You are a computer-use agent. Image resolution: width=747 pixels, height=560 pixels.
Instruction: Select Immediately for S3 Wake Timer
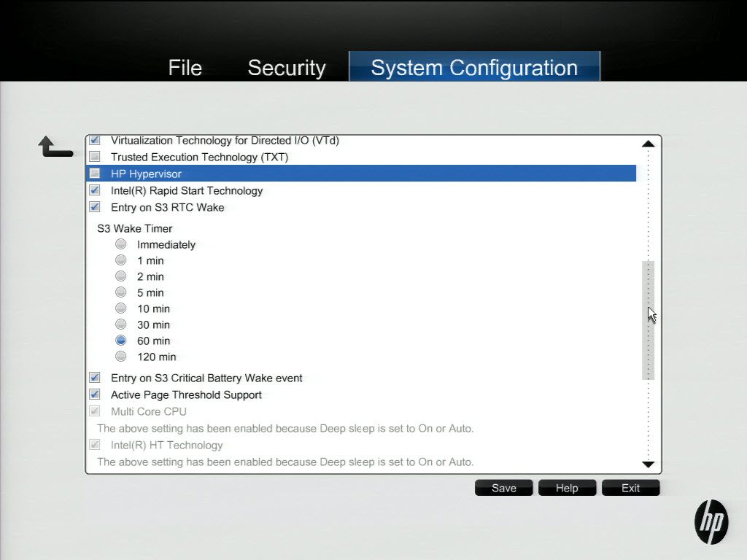(x=121, y=244)
